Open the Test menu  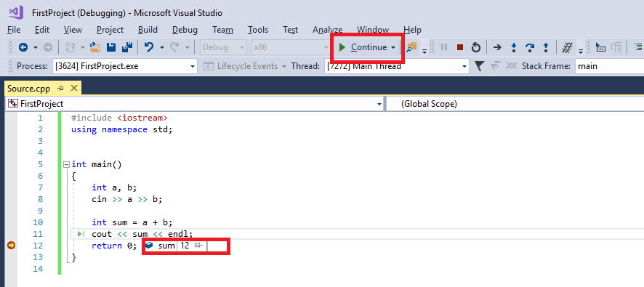pyautogui.click(x=290, y=30)
